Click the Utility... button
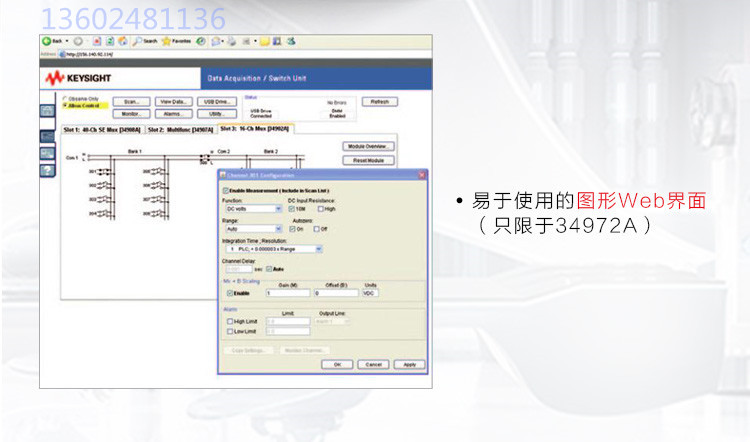 [x=217, y=114]
